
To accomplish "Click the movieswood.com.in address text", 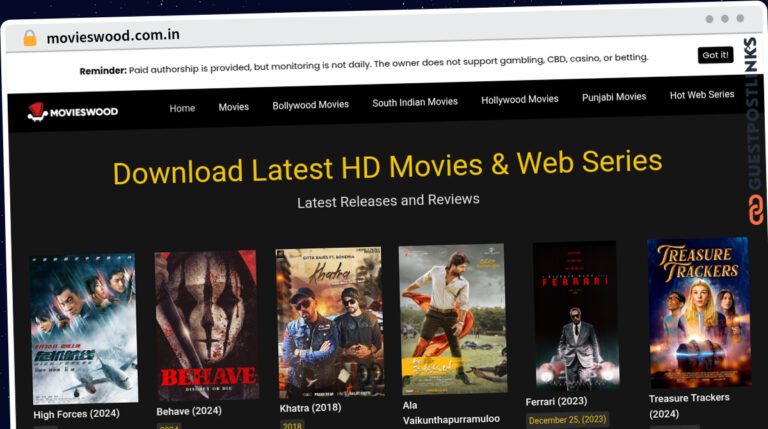I will click(113, 36).
